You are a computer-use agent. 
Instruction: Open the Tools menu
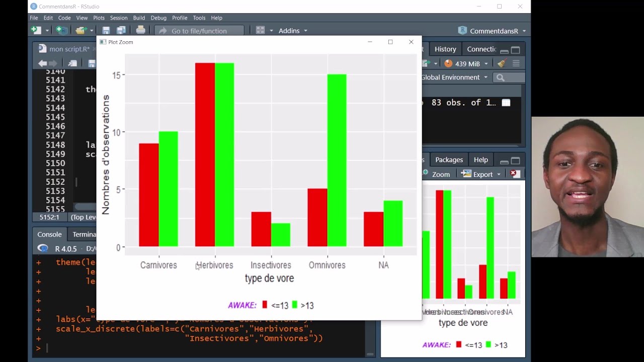(x=199, y=18)
